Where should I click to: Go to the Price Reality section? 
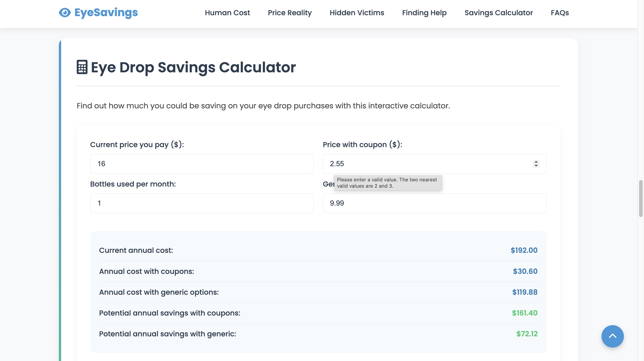pos(290,13)
